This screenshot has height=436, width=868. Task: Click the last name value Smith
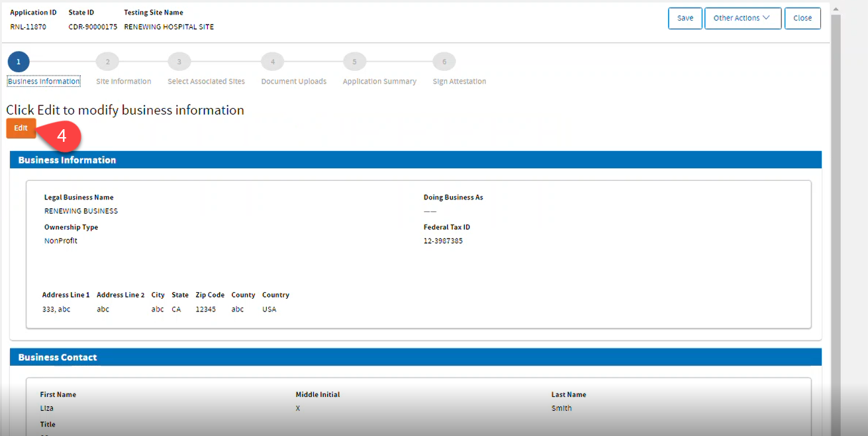561,409
